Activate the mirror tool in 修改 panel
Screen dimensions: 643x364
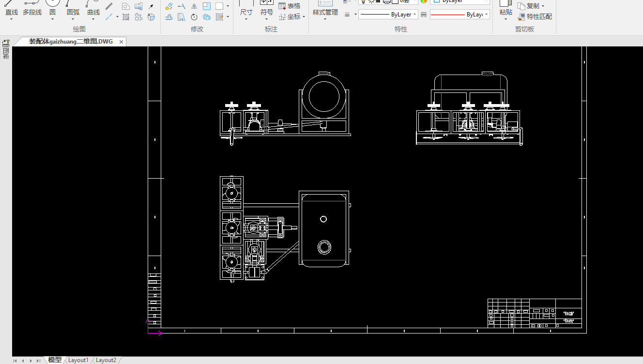[194, 6]
